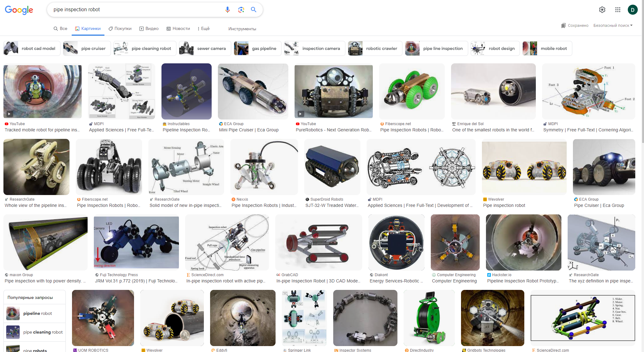
Task: Open the quick settings gear icon
Action: pyautogui.click(x=602, y=10)
